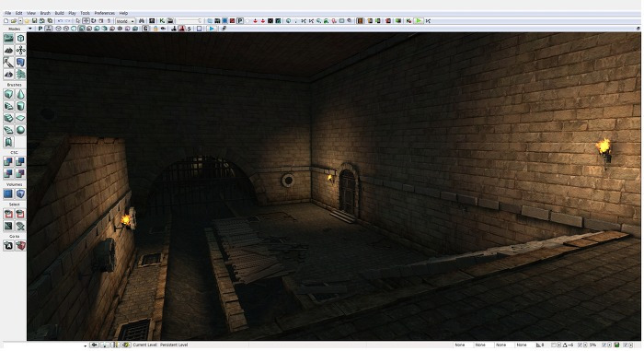The image size is (644, 351).
Task: Open the Edit menu
Action: click(x=19, y=13)
